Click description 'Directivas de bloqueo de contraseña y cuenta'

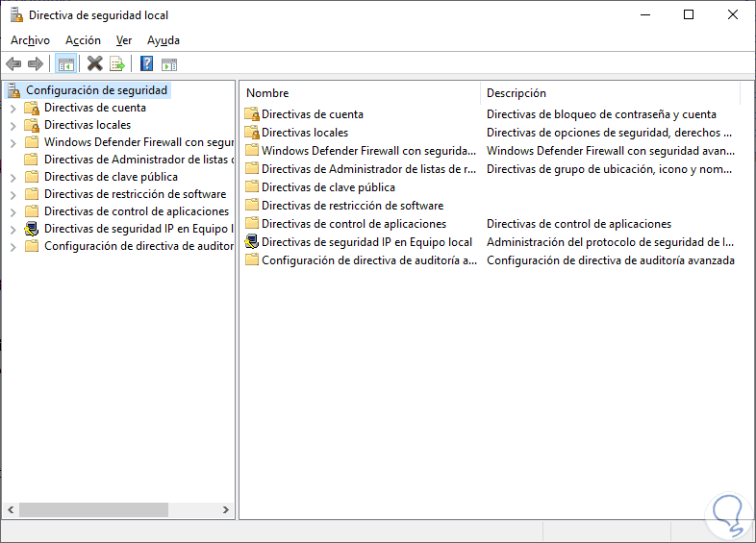click(601, 114)
